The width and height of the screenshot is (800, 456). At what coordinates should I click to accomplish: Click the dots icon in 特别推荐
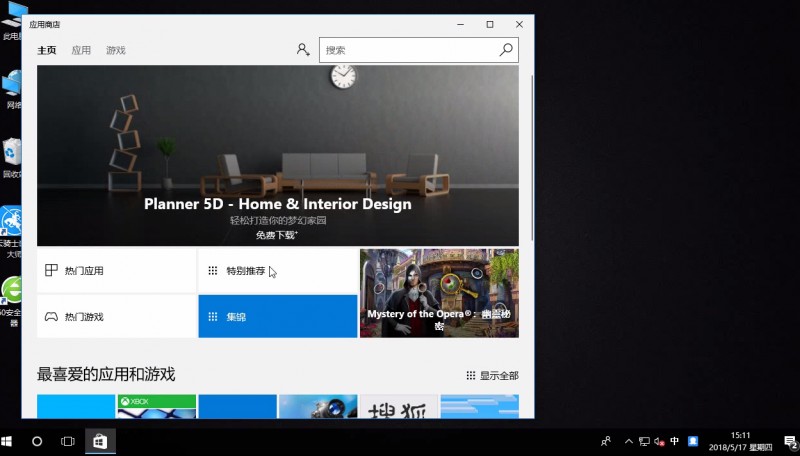coord(213,270)
